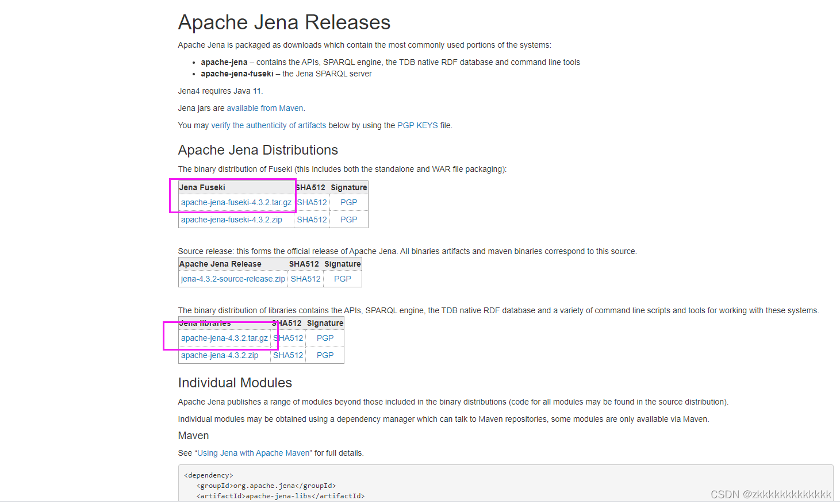Click the 'Apache Jena Releases' heading

(x=284, y=22)
